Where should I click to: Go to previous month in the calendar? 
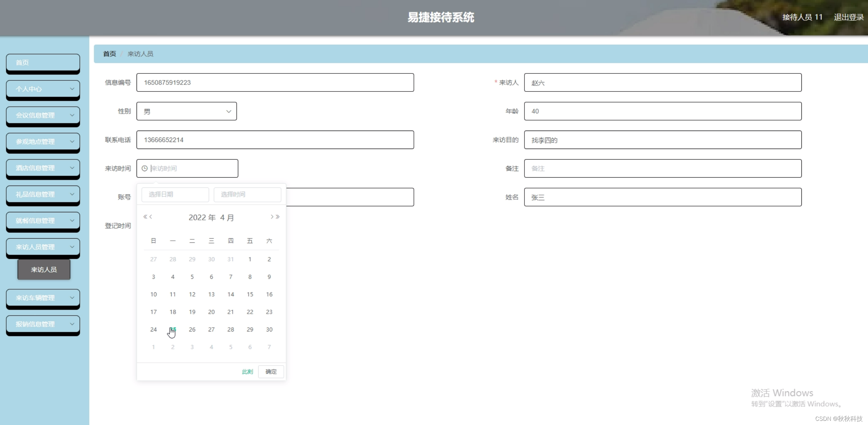point(151,216)
